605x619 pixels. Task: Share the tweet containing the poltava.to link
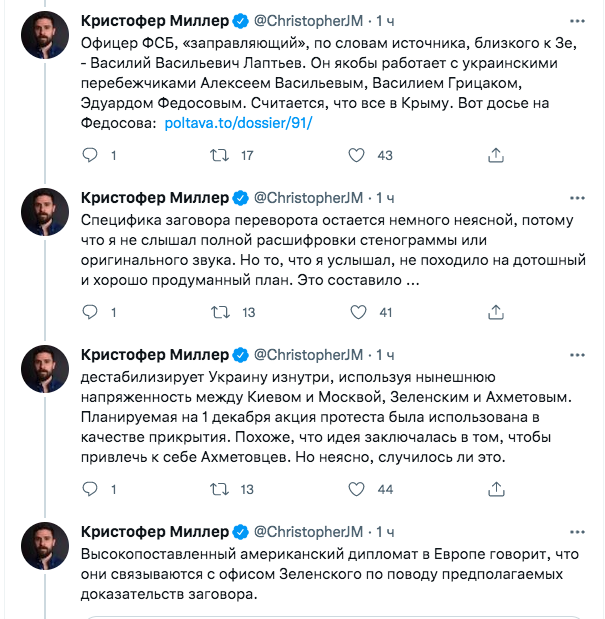[x=495, y=155]
